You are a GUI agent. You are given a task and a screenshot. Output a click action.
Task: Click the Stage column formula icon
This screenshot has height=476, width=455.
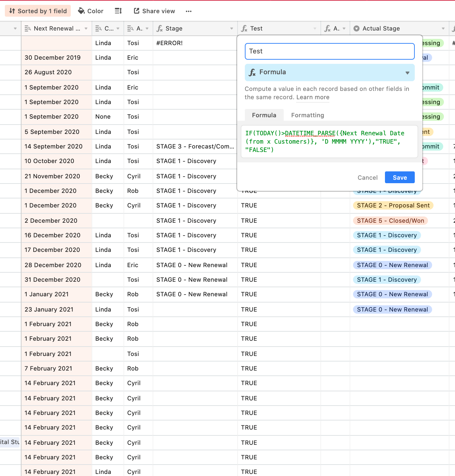160,28
